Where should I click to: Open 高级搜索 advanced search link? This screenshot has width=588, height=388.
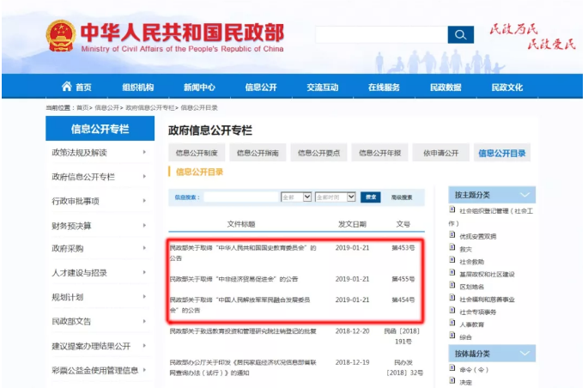(x=402, y=197)
